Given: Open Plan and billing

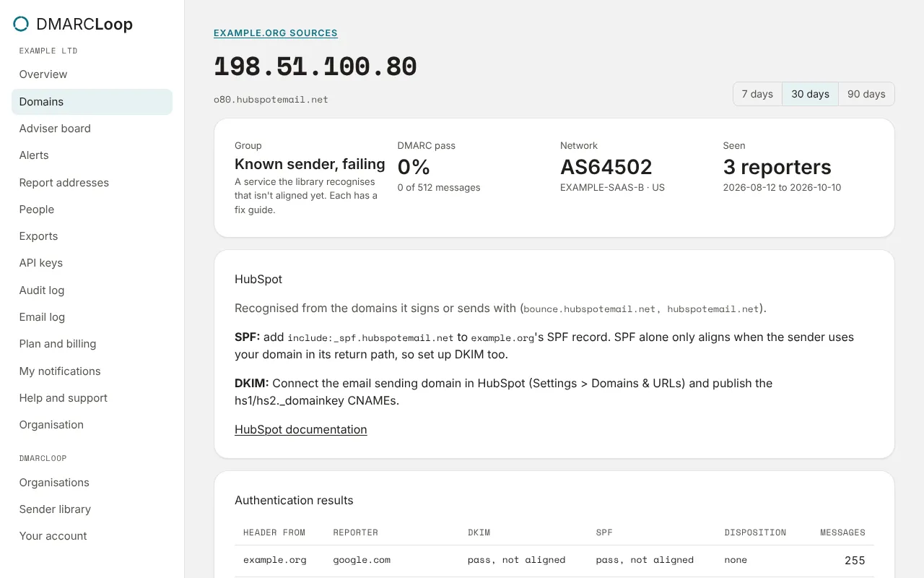Looking at the screenshot, I should coord(92,344).
